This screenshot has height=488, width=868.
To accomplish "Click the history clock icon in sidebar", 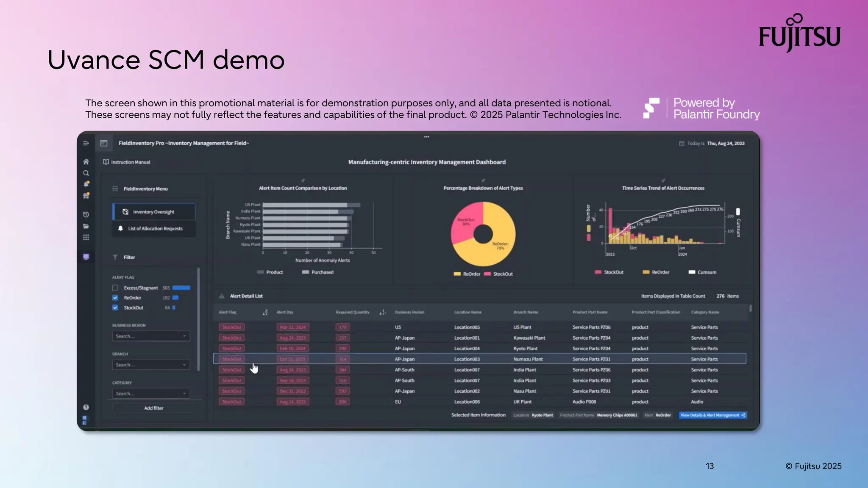I will [x=86, y=215].
